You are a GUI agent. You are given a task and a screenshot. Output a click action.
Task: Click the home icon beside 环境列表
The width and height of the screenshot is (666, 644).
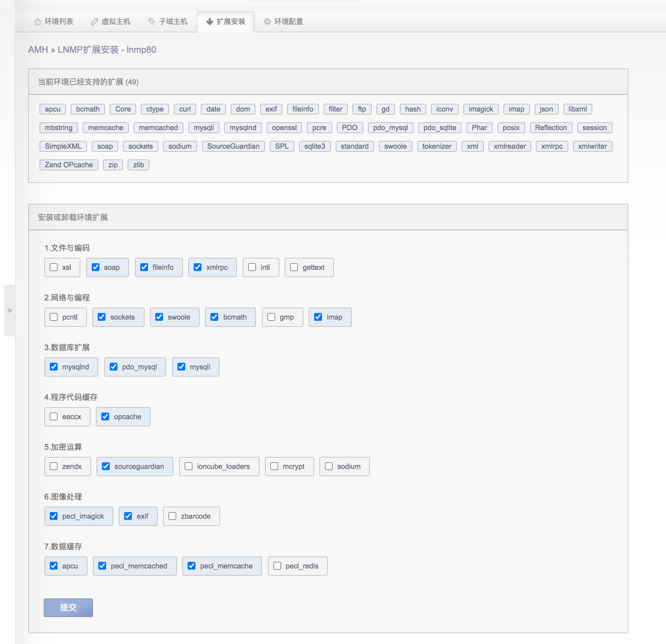[37, 22]
